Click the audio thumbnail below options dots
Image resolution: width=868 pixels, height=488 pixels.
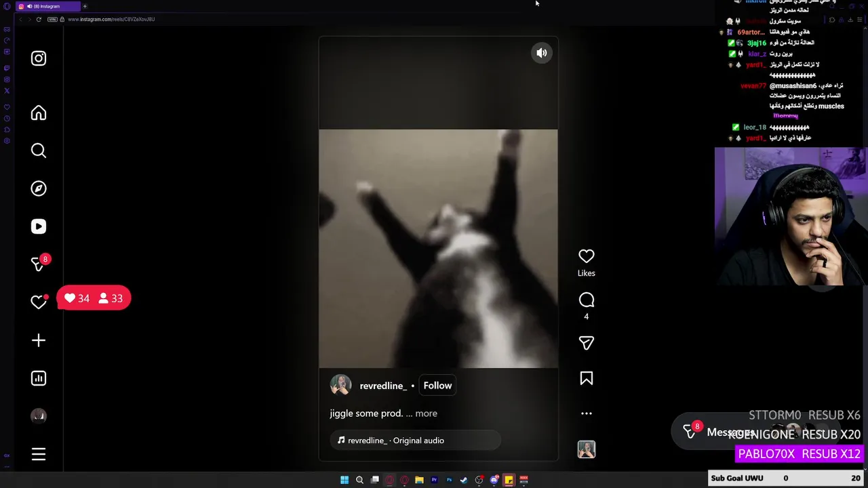[587, 449]
